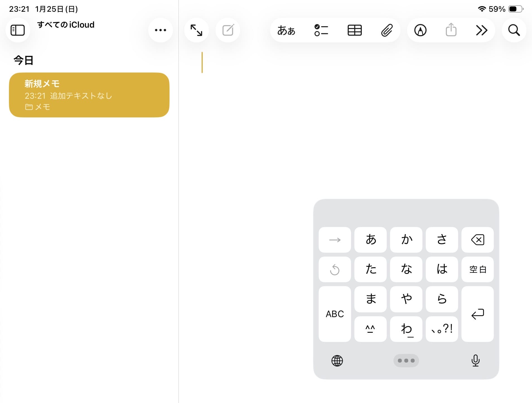Enable the markup pen tool
Screen dimensions: 532x403
point(420,30)
